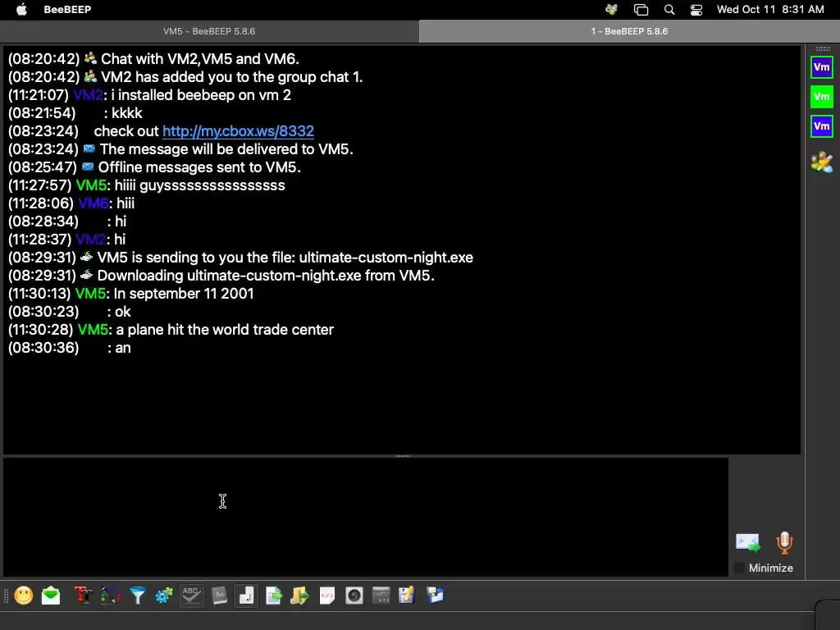The height and width of the screenshot is (630, 840).
Task: Click the window stacking menu bar icon
Action: tap(641, 9)
